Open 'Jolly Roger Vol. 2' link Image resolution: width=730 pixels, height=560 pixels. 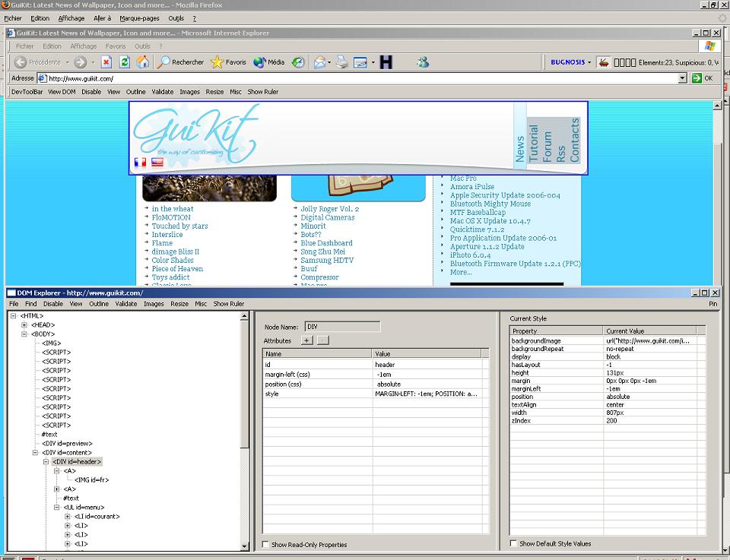[x=329, y=209]
